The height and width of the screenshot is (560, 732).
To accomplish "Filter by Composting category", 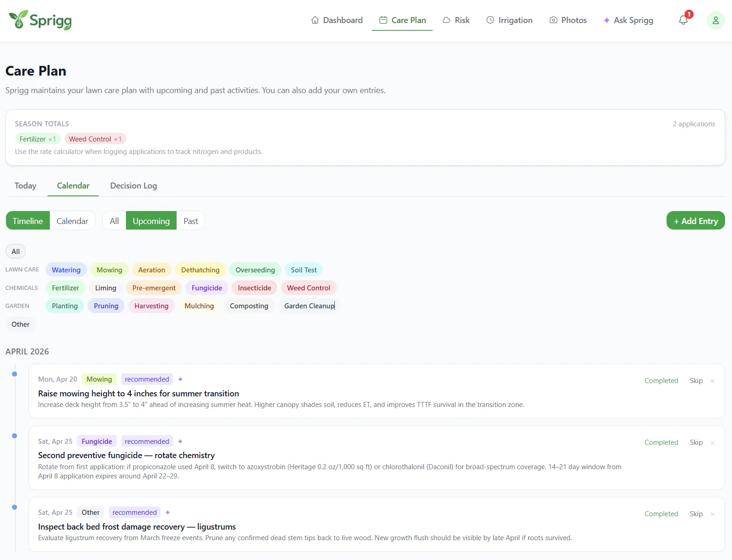I will (249, 306).
